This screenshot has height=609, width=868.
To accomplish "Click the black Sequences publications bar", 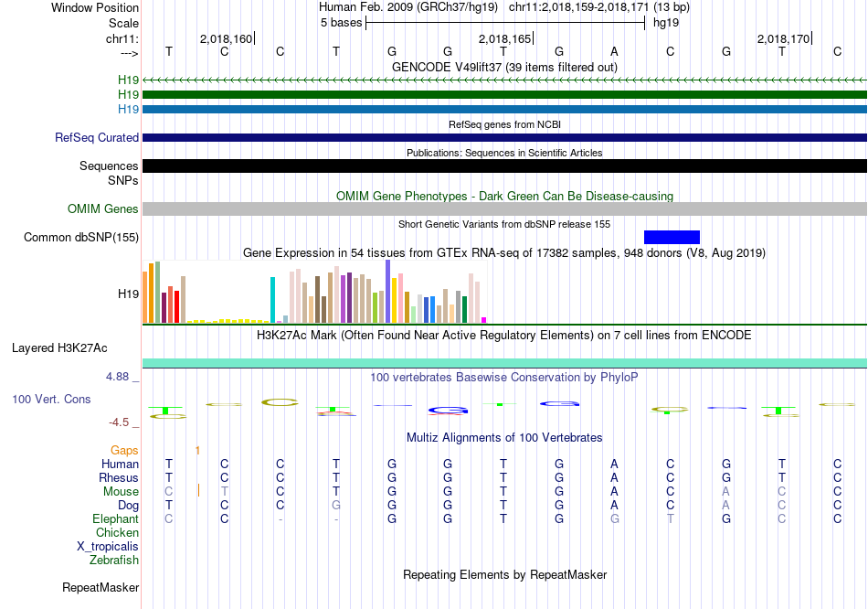I will [504, 166].
